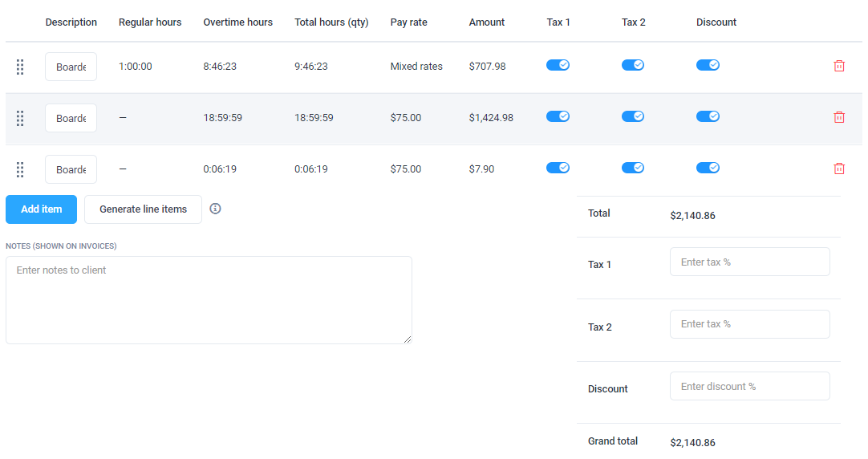Screen dimensions: 868x459
Task: Delete the $707.98 line item
Action: coord(838,66)
